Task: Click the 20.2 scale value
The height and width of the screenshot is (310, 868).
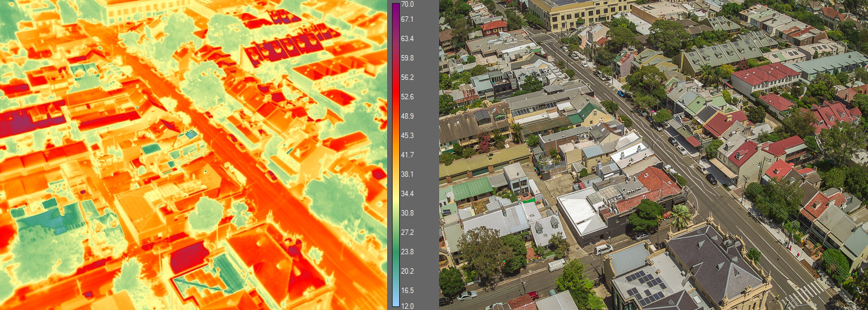Action: [407, 271]
